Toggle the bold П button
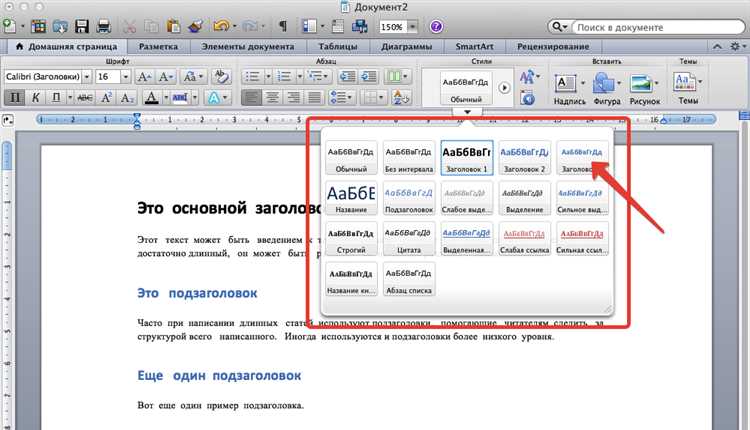Screen dimensions: 750x430 pyautogui.click(x=15, y=98)
